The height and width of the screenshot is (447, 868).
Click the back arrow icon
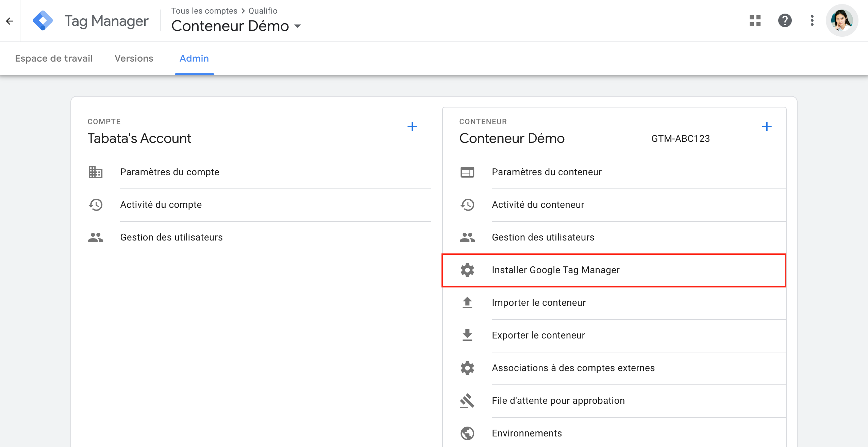[10, 21]
